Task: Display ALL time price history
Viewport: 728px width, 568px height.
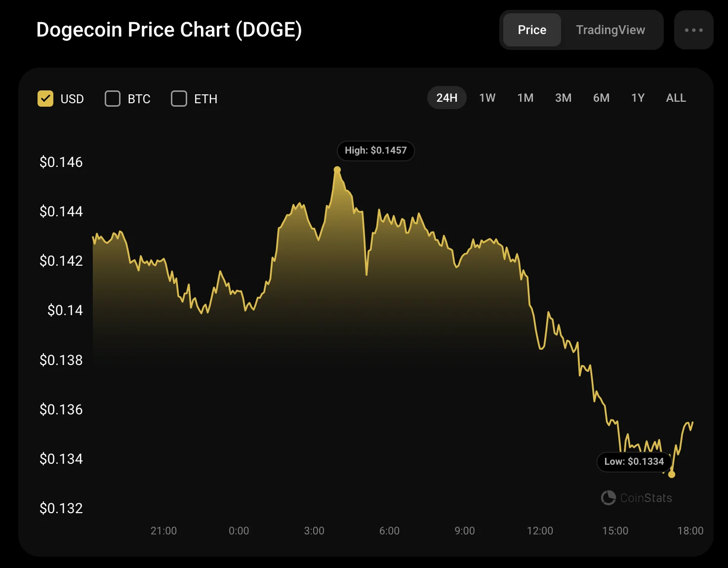Action: 676,98
